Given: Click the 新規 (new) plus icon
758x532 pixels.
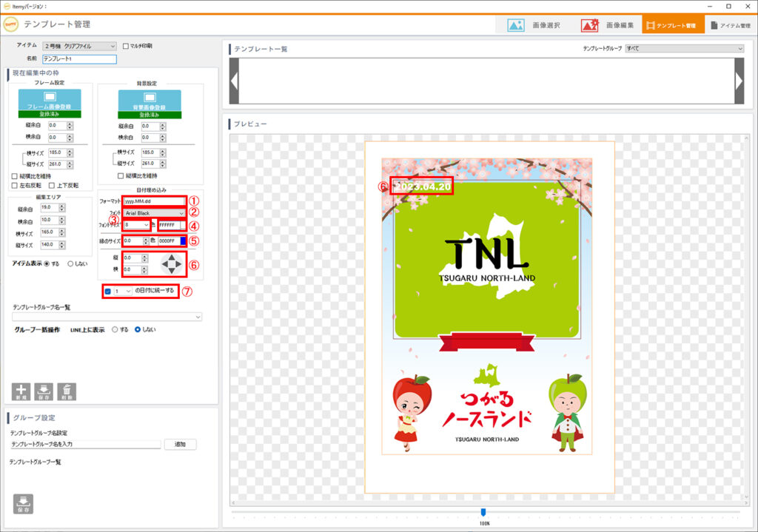Looking at the screenshot, I should point(22,391).
